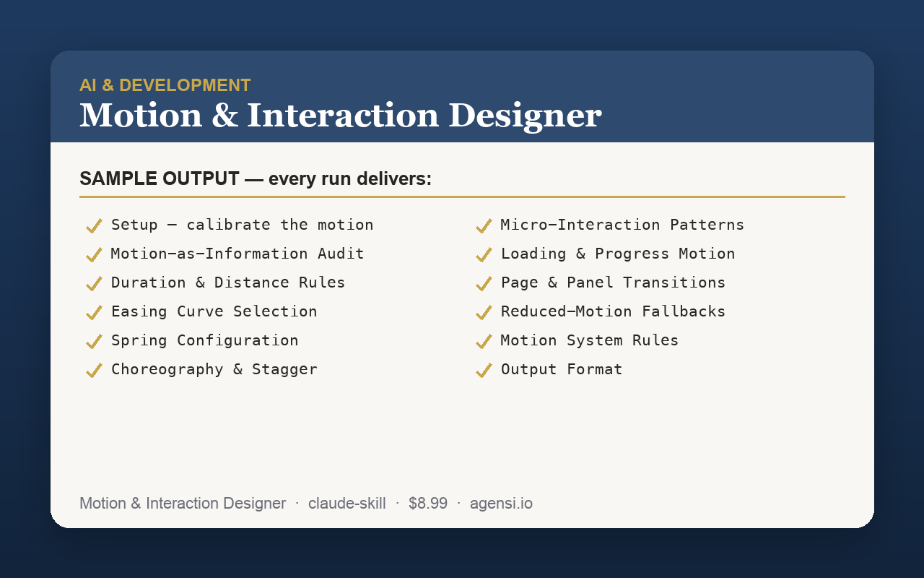Select the 'Choreography & Stagger' item text

pos(214,369)
